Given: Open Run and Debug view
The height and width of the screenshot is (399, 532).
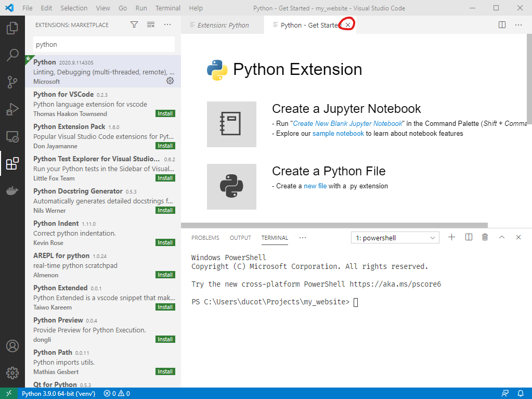Looking at the screenshot, I should [12, 109].
